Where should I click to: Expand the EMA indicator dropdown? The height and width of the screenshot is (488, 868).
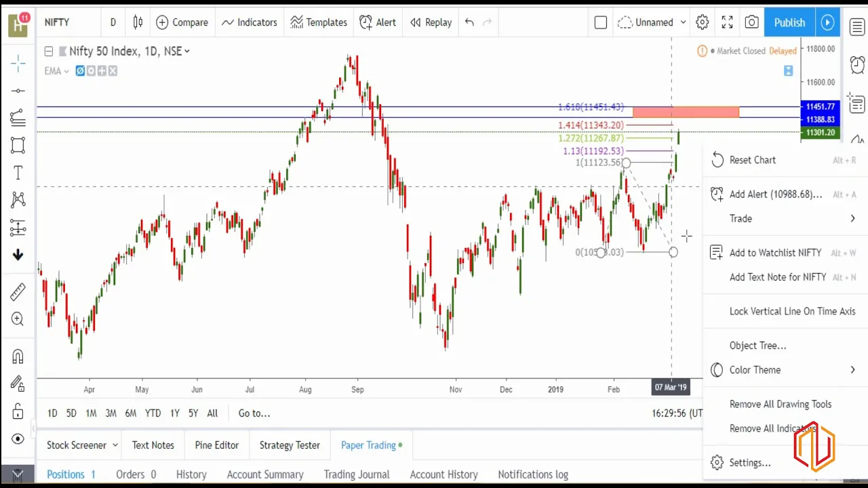(66, 71)
